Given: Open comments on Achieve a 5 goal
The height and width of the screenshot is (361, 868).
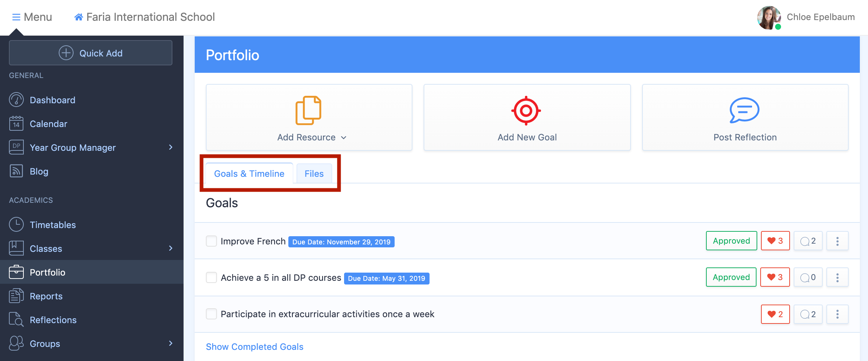Looking at the screenshot, I should (808, 277).
